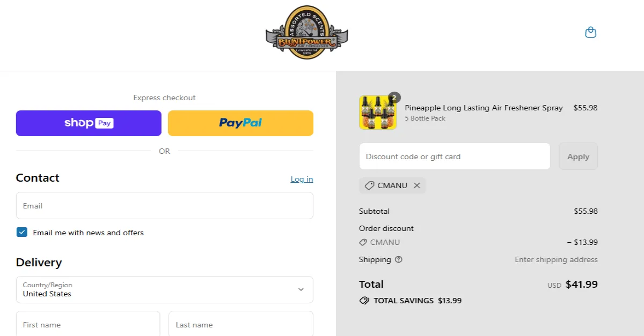Uncheck Email me with news and offers
The height and width of the screenshot is (336, 644).
tap(21, 232)
